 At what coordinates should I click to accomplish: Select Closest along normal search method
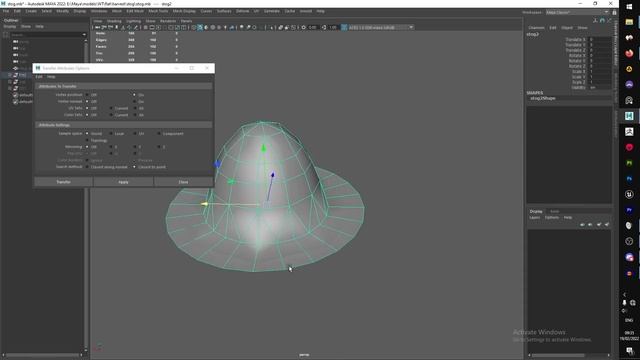click(x=87, y=167)
